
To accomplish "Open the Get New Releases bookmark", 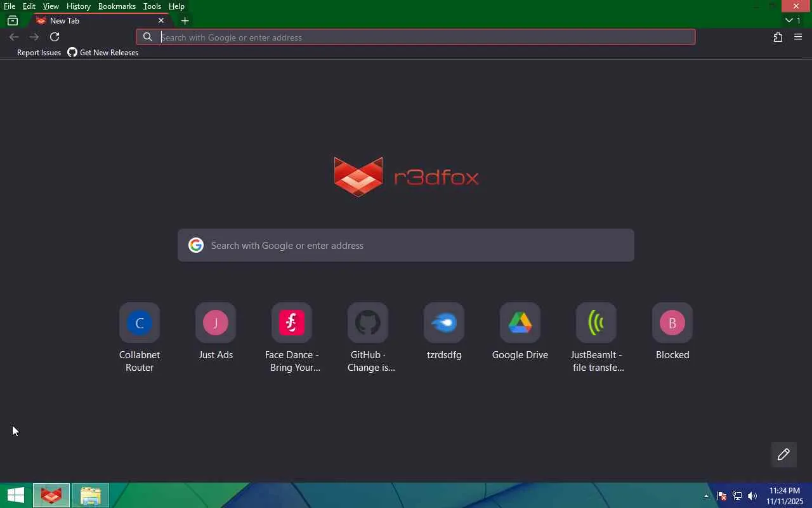I will click(103, 53).
